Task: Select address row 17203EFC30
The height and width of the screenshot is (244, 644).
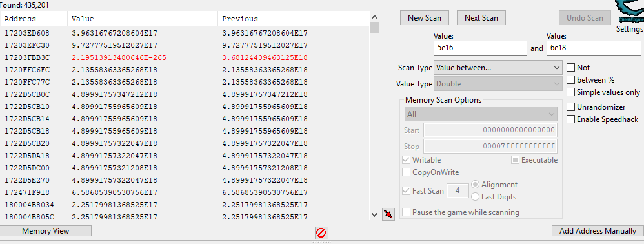Action: click(184, 45)
